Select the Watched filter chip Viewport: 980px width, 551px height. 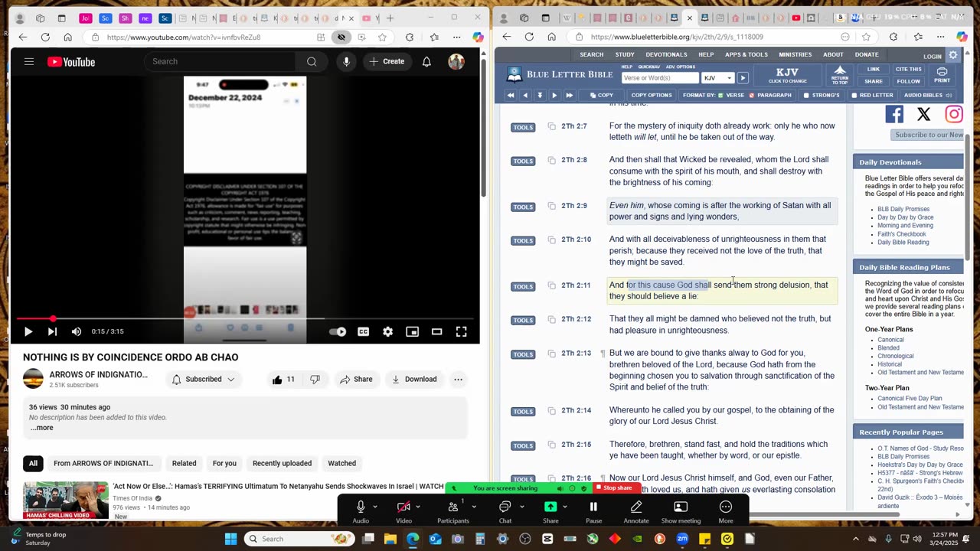pyautogui.click(x=341, y=463)
